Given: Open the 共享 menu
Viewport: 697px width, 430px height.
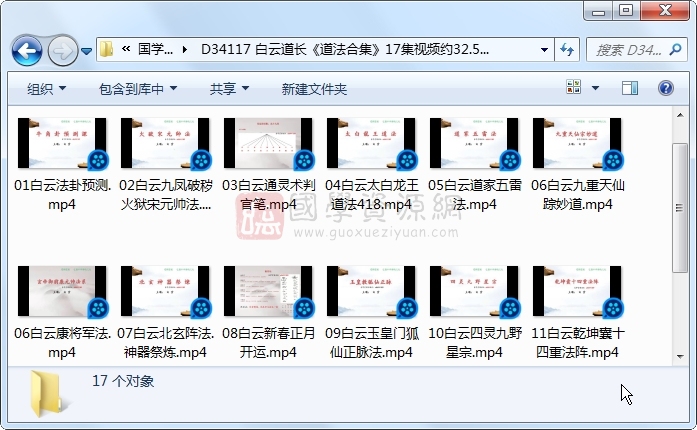Looking at the screenshot, I should [229, 89].
